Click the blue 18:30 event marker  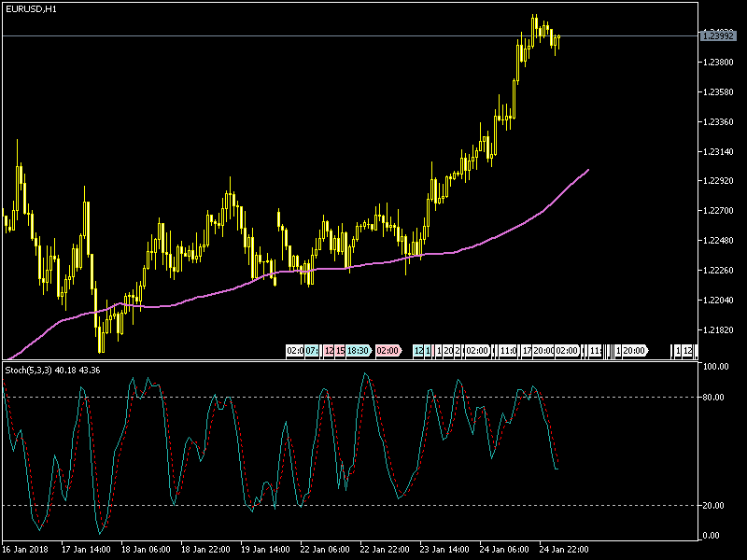pos(359,351)
